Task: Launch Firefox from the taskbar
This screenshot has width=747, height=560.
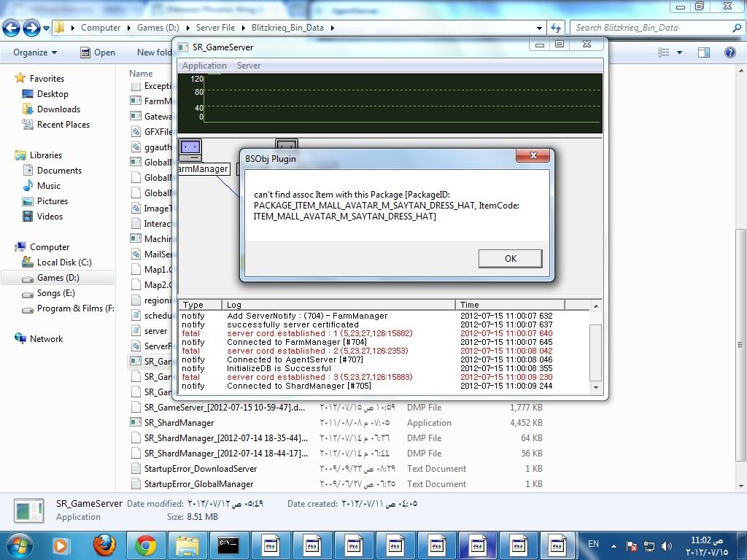Action: point(104,545)
